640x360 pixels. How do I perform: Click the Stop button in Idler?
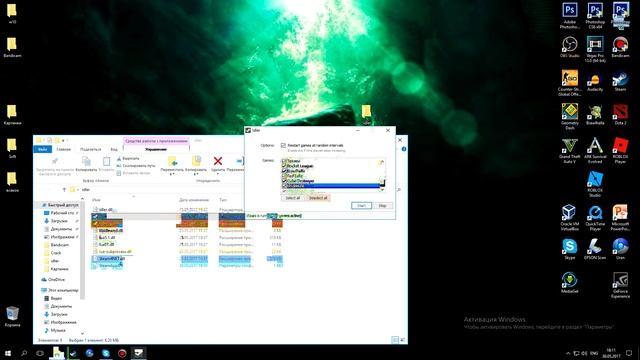[382, 205]
